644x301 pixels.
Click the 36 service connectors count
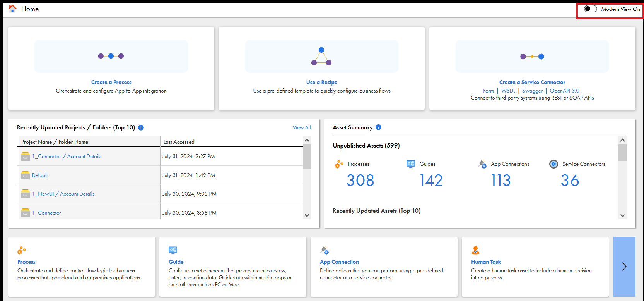[570, 180]
